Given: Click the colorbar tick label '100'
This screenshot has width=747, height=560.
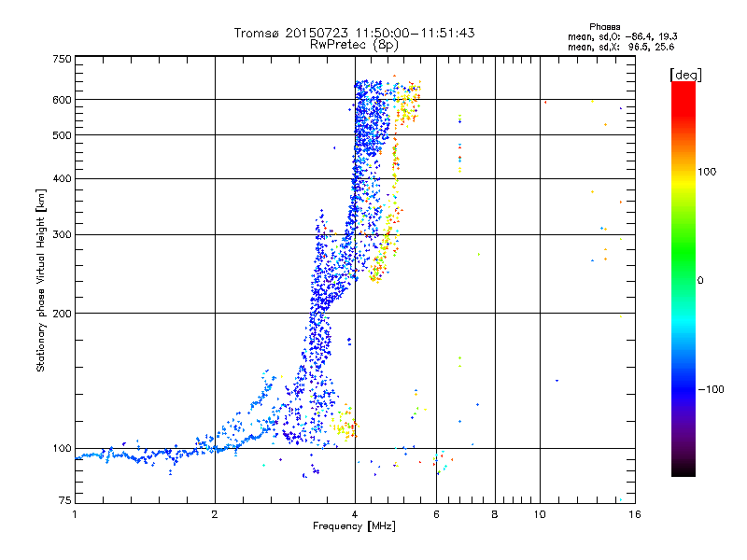Looking at the screenshot, I should coord(707,172).
